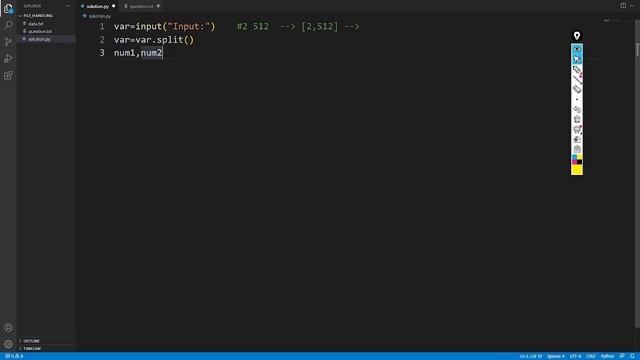Open the Run and Debug view
The height and width of the screenshot is (360, 640).
(8, 59)
